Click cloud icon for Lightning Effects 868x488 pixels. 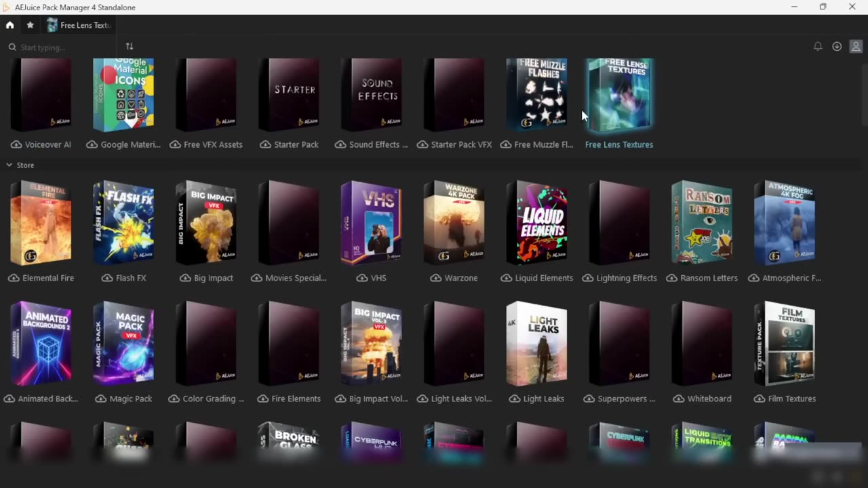point(587,278)
